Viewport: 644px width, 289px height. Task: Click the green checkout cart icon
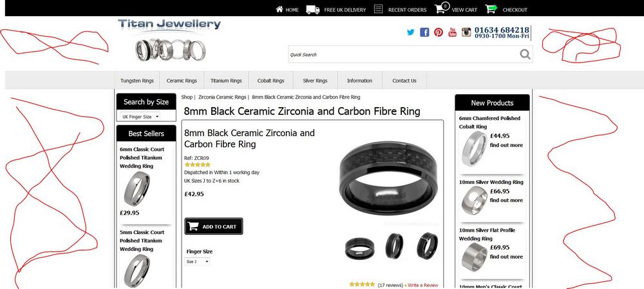pos(491,8)
